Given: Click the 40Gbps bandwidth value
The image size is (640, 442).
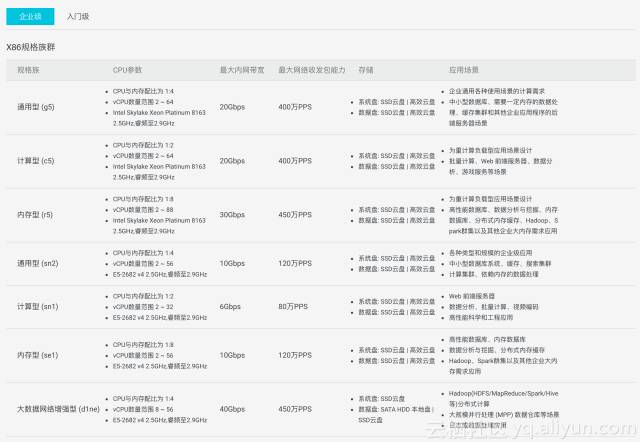Looking at the screenshot, I should click(x=232, y=409).
